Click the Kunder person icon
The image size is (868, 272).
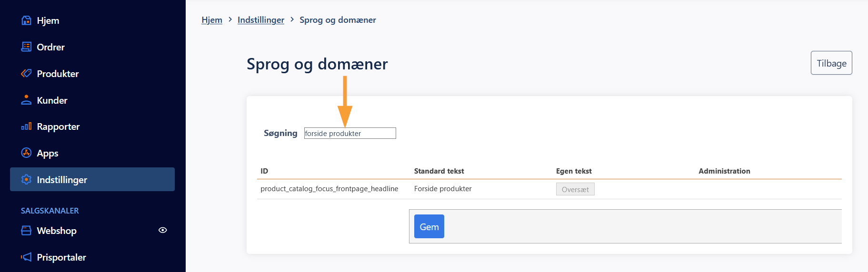[x=26, y=100]
